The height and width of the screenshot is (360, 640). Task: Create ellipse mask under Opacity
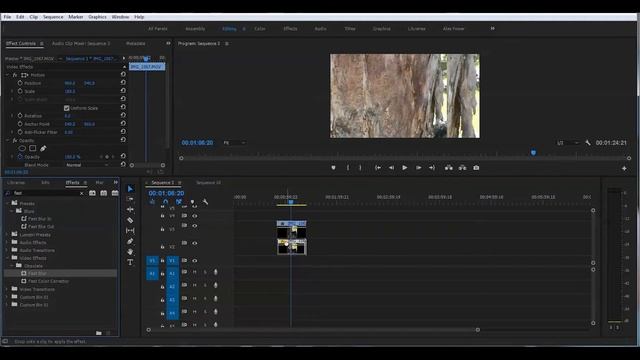22,149
